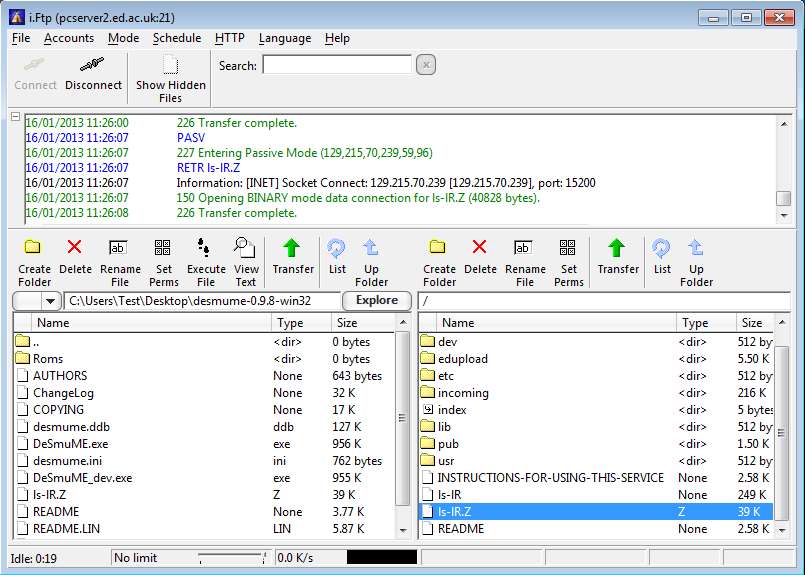Open the local drive dropdown
805x575 pixels.
[51, 301]
